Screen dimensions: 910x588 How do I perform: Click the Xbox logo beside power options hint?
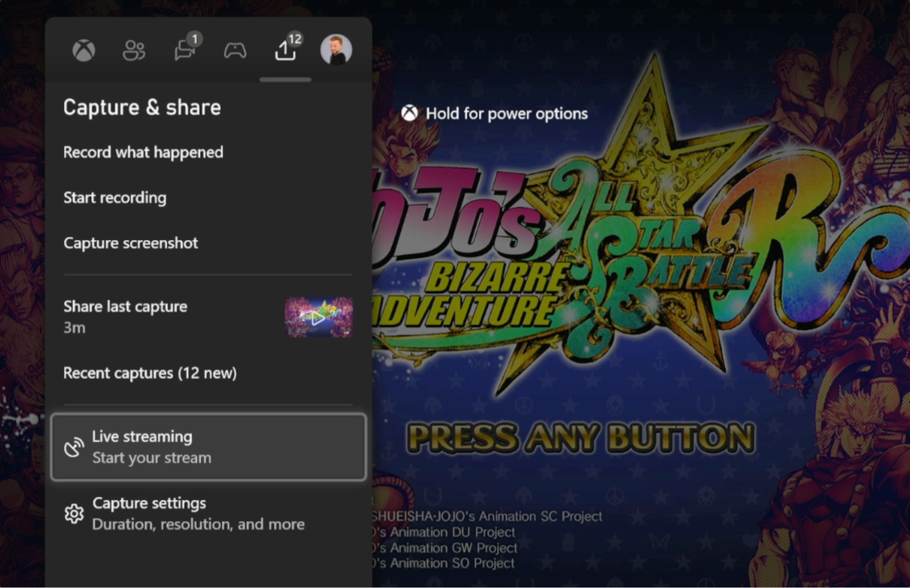point(409,113)
